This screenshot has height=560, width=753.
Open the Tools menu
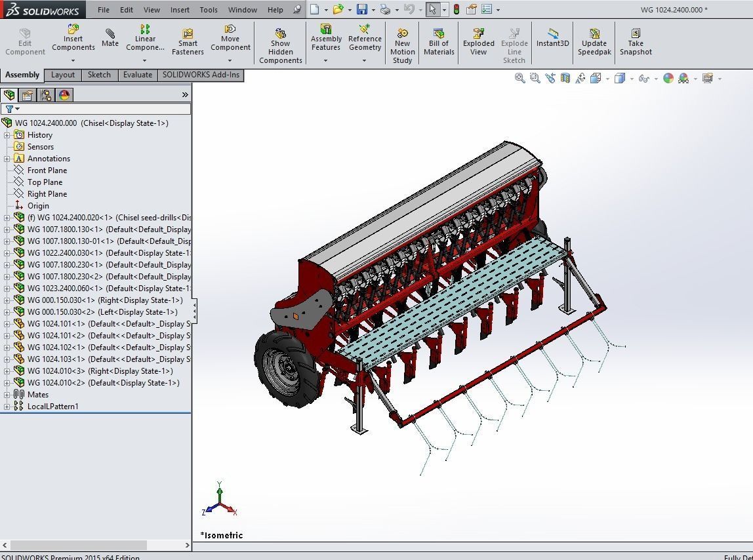(209, 10)
